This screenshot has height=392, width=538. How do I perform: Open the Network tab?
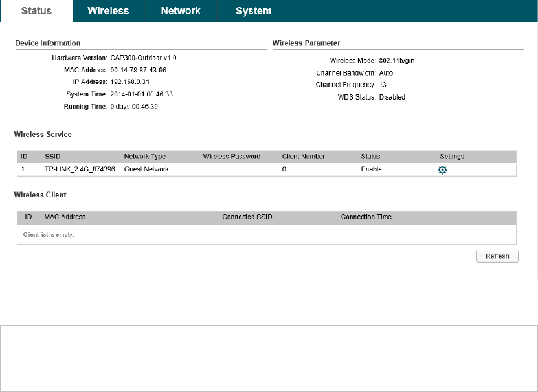coord(181,10)
